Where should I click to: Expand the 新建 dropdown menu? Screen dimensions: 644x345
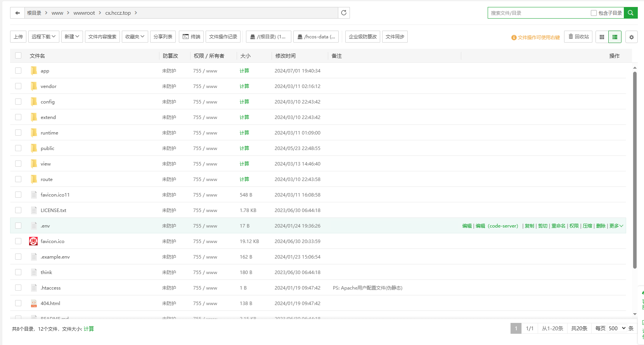72,37
